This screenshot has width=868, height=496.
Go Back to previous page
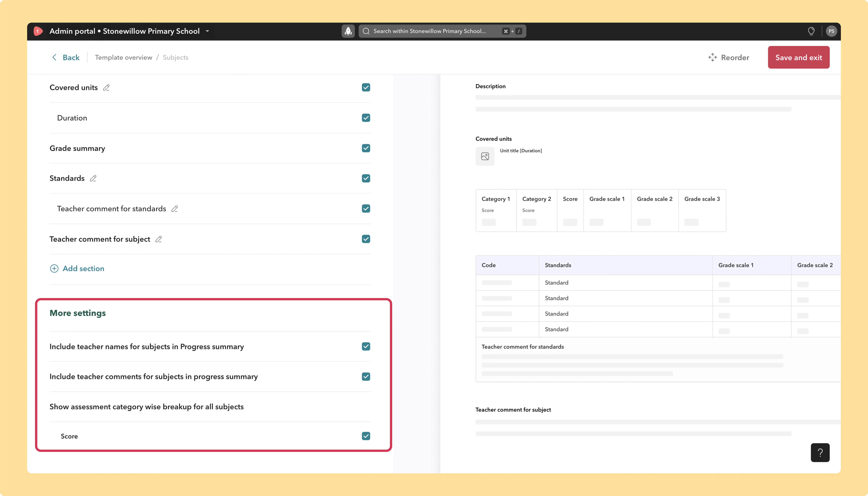(66, 57)
